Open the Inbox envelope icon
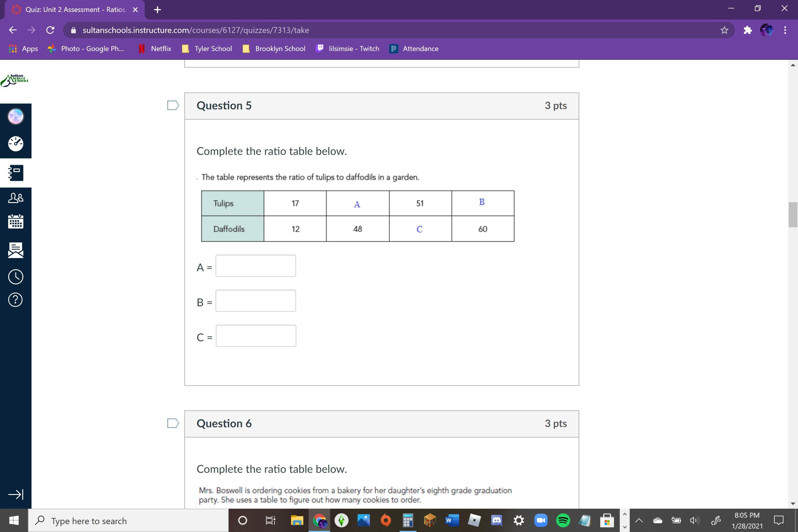Image resolution: width=798 pixels, height=532 pixels. coord(16,250)
